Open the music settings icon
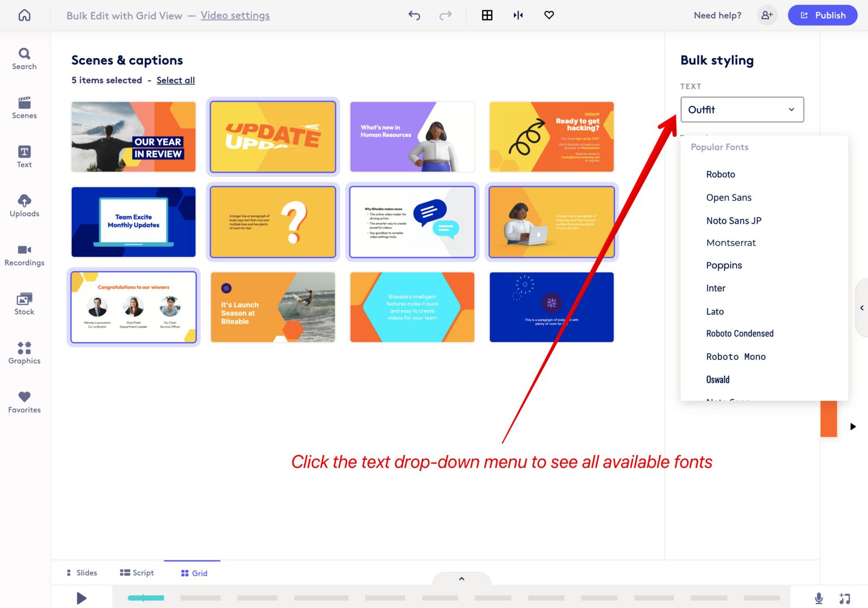 point(845,598)
